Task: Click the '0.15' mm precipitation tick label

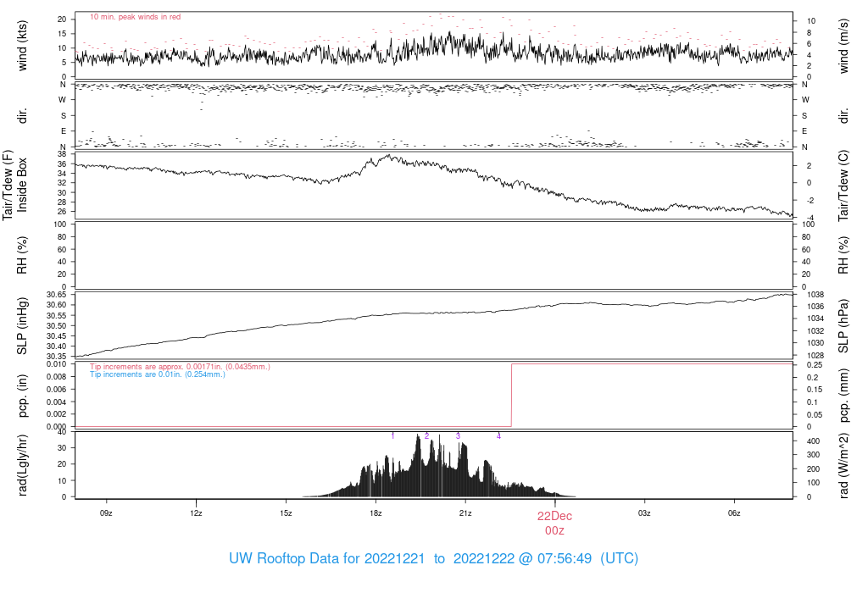Action: (815, 390)
